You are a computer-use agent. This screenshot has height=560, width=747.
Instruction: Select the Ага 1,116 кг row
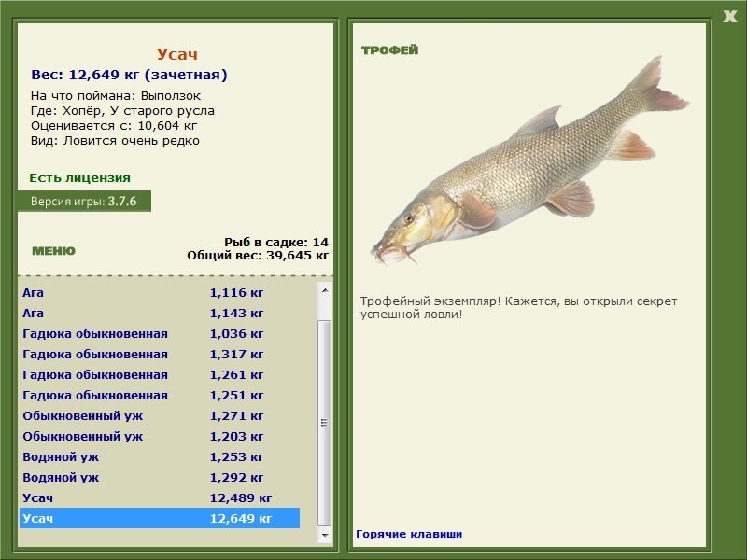[x=160, y=292]
